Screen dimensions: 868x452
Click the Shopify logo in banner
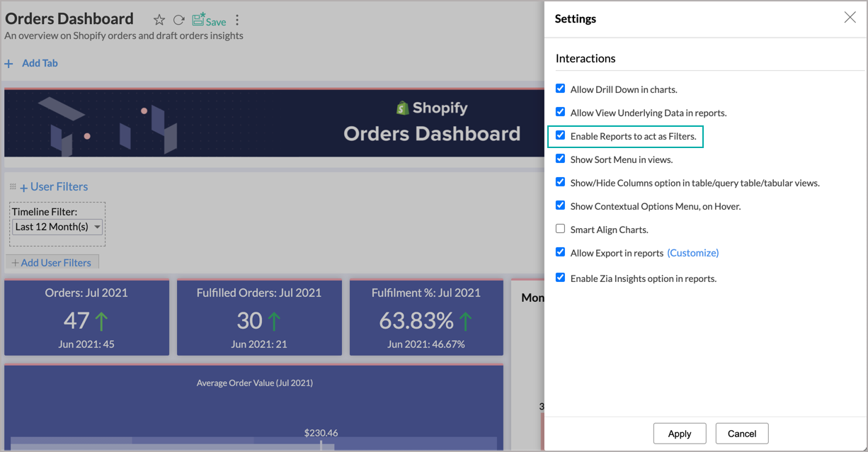click(403, 108)
